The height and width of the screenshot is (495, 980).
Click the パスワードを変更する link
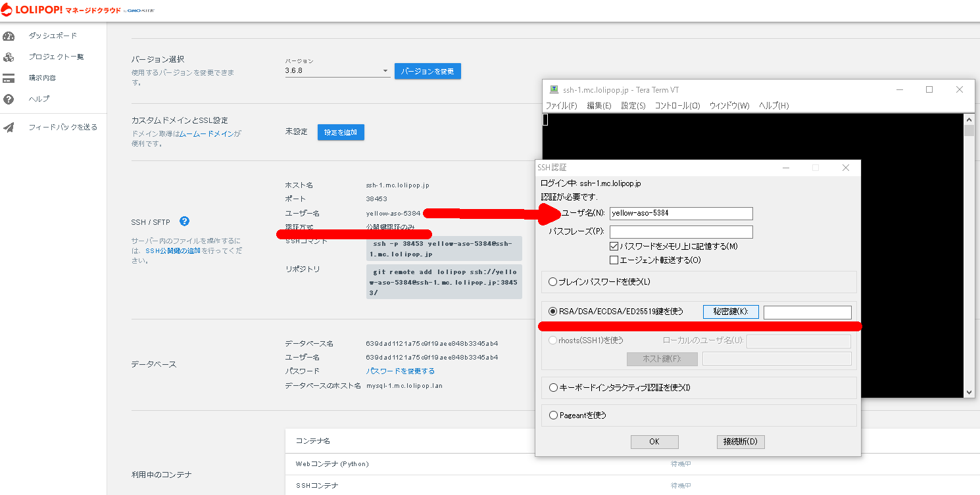click(400, 371)
